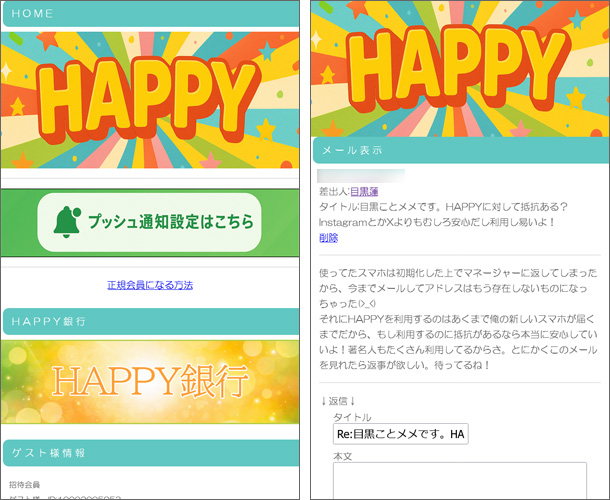
Task: Click the HOME section header
Action: pos(150,14)
